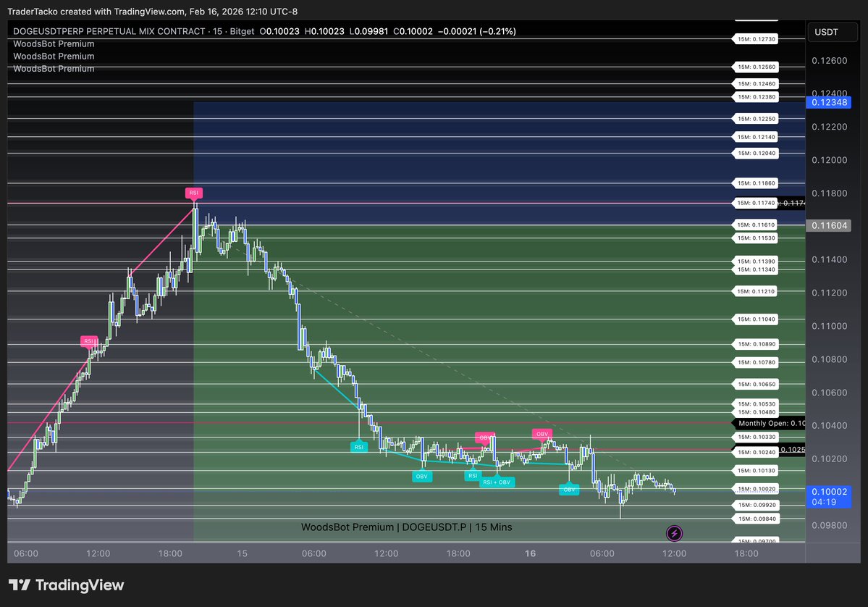Click the 15M: 0.12730 level label

tap(755, 38)
